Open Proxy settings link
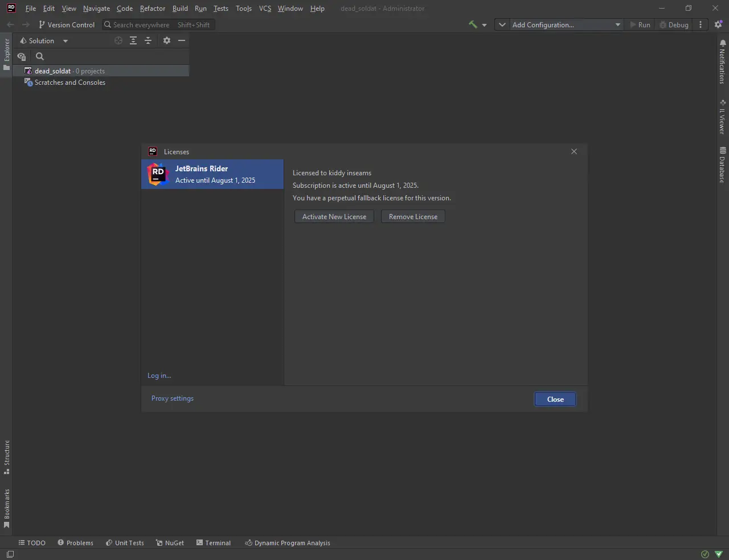This screenshot has width=729, height=560. point(173,398)
